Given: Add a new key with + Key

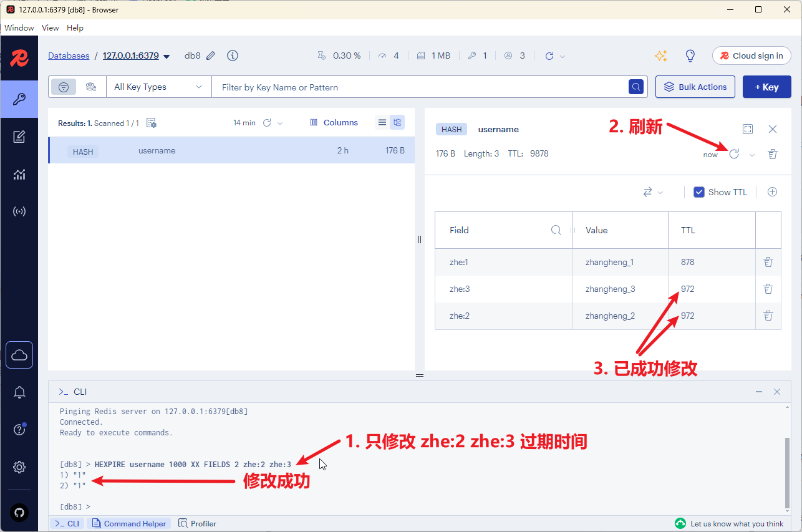Looking at the screenshot, I should click(766, 87).
